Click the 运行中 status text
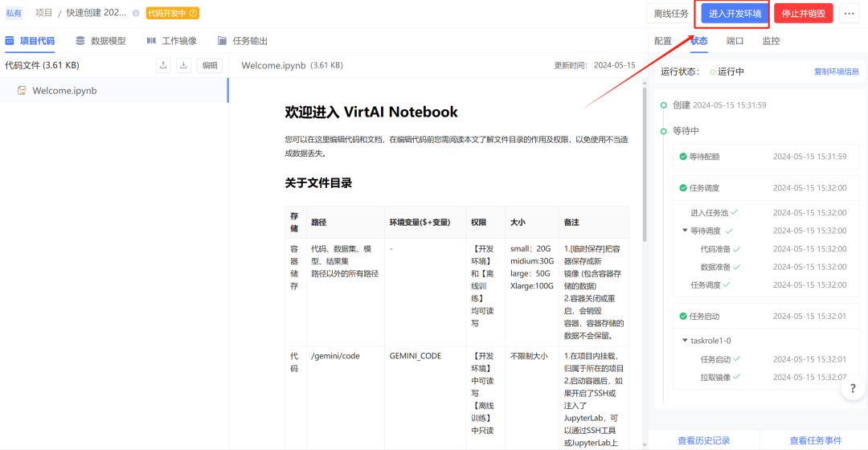This screenshot has height=450, width=868. (x=731, y=72)
